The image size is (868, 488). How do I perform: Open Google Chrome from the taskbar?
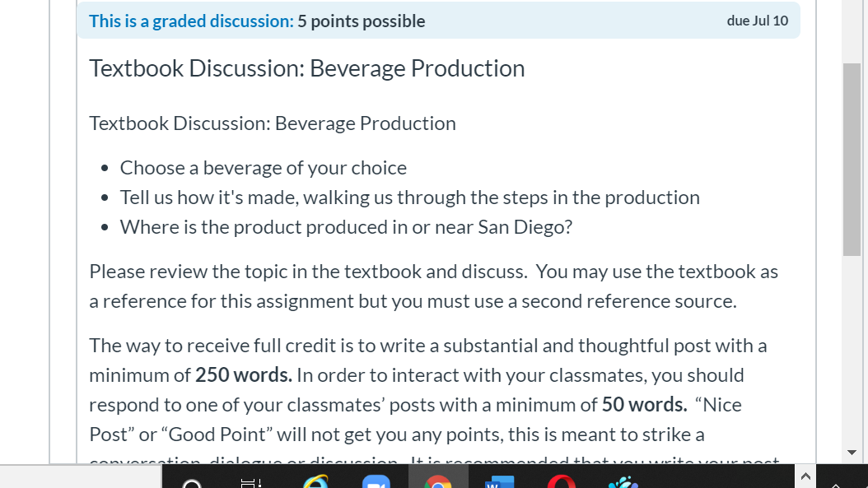click(x=438, y=484)
